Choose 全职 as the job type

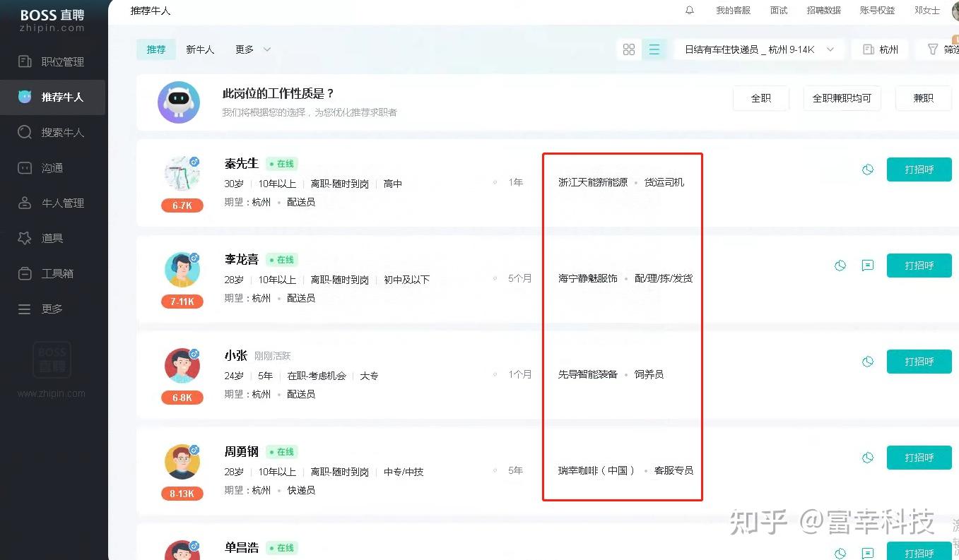point(761,98)
